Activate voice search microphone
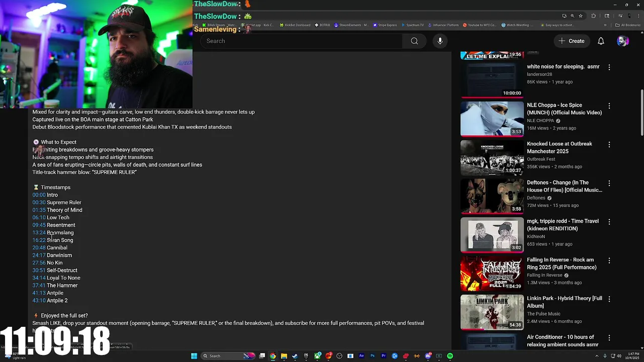 [x=440, y=41]
